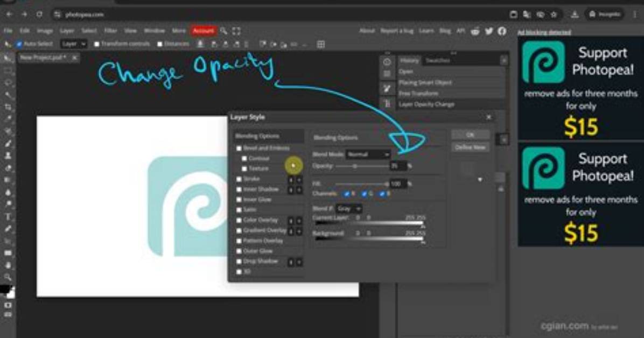Screen dimensions: 644x338
Task: Enable the Distances checkbox
Action: pos(160,44)
